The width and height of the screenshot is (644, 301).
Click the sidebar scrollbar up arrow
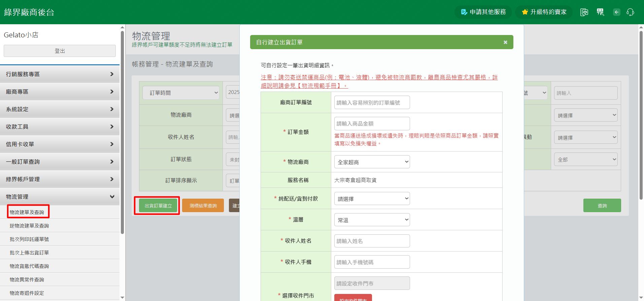[122, 27]
